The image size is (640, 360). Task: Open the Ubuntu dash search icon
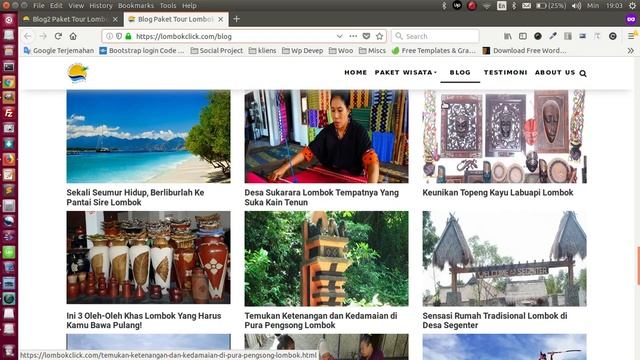click(x=9, y=20)
